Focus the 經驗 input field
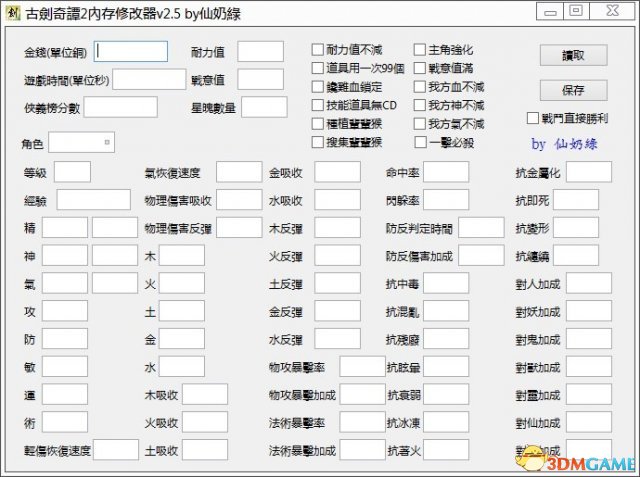This screenshot has height=477, width=640. point(93,200)
